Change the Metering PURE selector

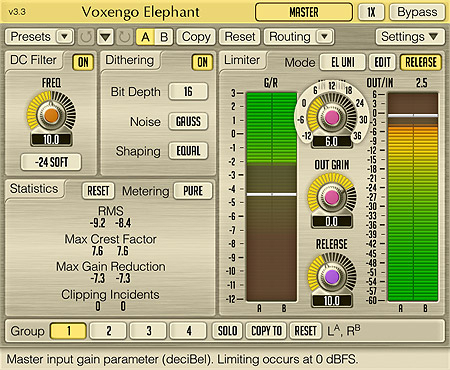point(193,191)
